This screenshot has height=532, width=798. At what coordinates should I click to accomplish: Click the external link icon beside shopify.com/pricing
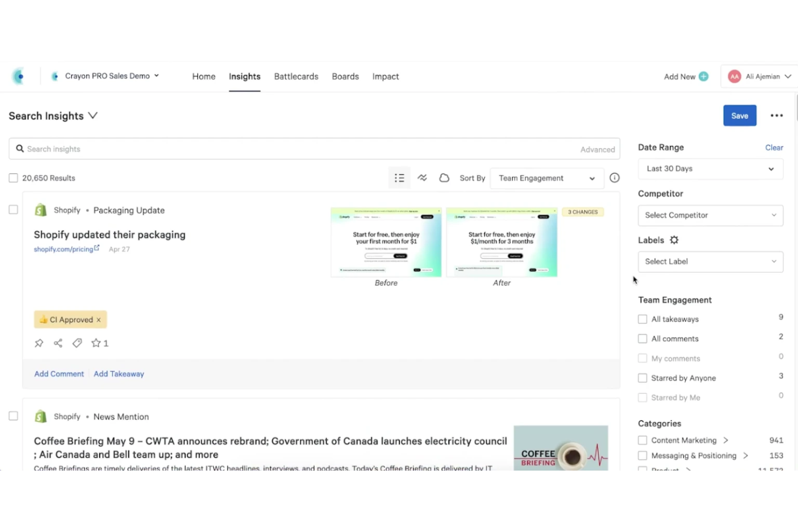[97, 248]
